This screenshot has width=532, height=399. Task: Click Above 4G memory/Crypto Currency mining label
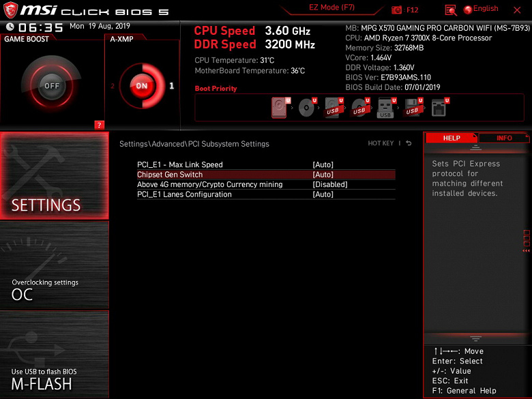tap(209, 184)
